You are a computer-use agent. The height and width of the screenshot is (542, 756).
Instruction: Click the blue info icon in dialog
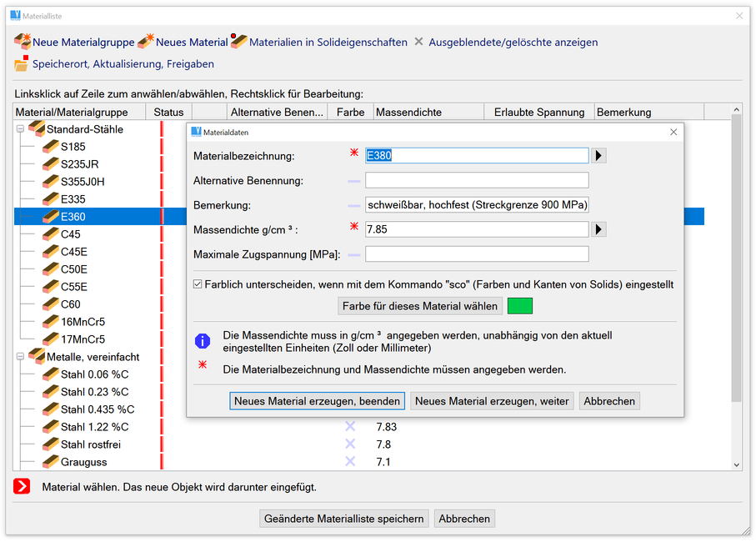[x=203, y=340]
